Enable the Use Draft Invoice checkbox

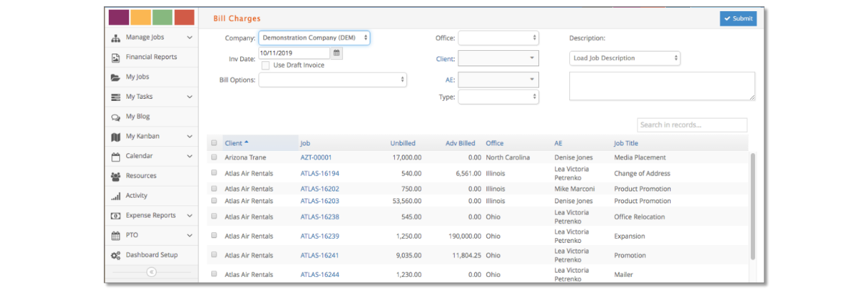coord(265,65)
